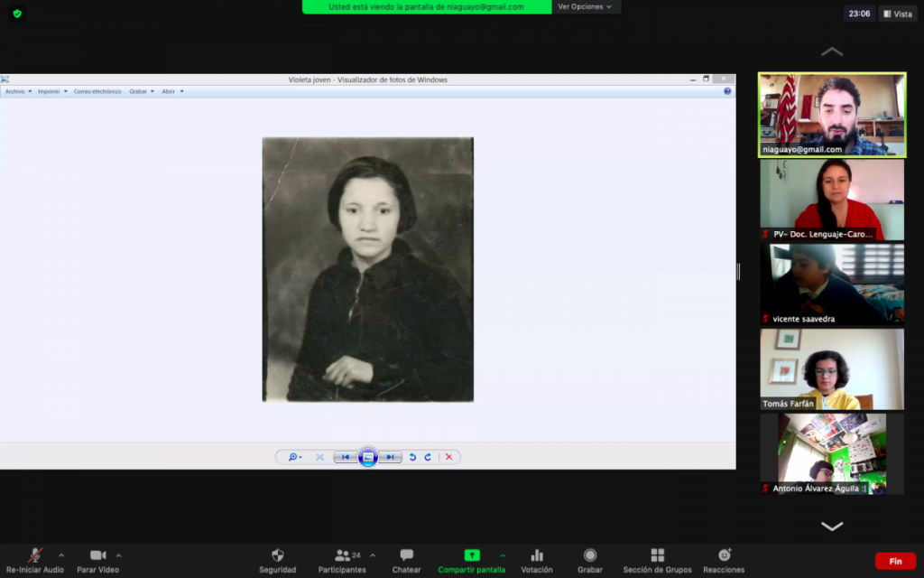
Task: Click the green encryption shield icon
Action: point(17,14)
